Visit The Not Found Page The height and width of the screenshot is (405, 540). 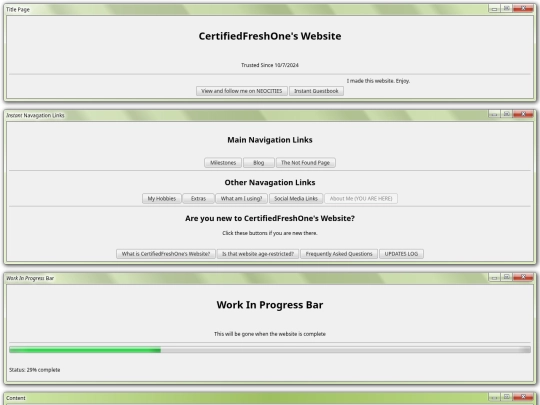306,163
